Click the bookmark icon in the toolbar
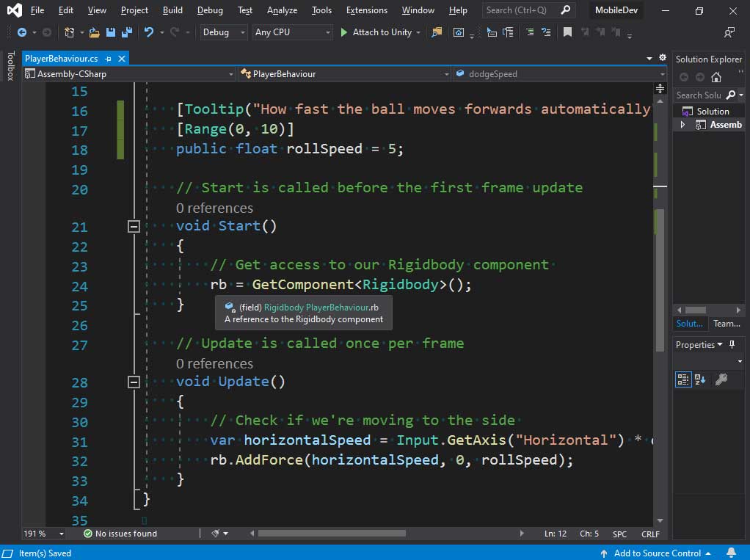Viewport: 750px width, 560px height. [567, 32]
